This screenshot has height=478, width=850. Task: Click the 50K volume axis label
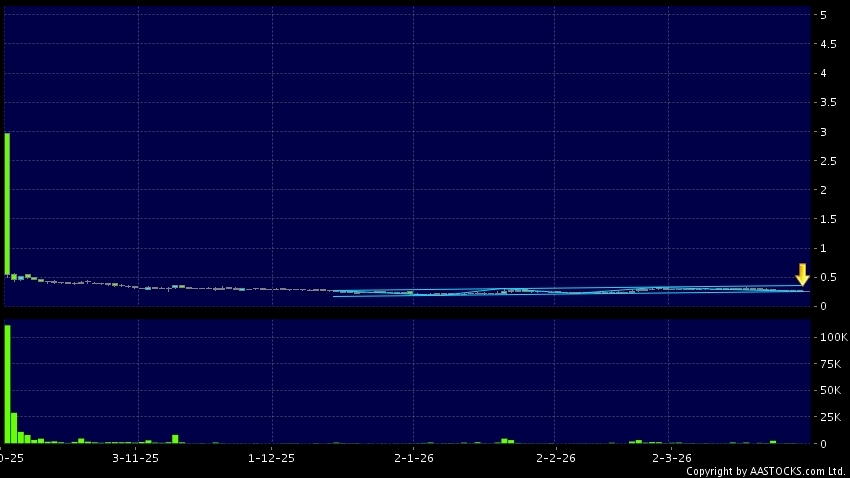tap(830, 390)
